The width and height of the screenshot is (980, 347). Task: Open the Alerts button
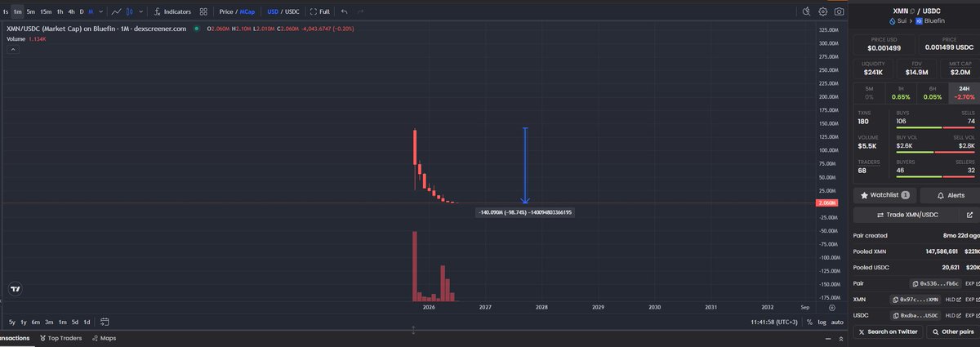(x=949, y=195)
